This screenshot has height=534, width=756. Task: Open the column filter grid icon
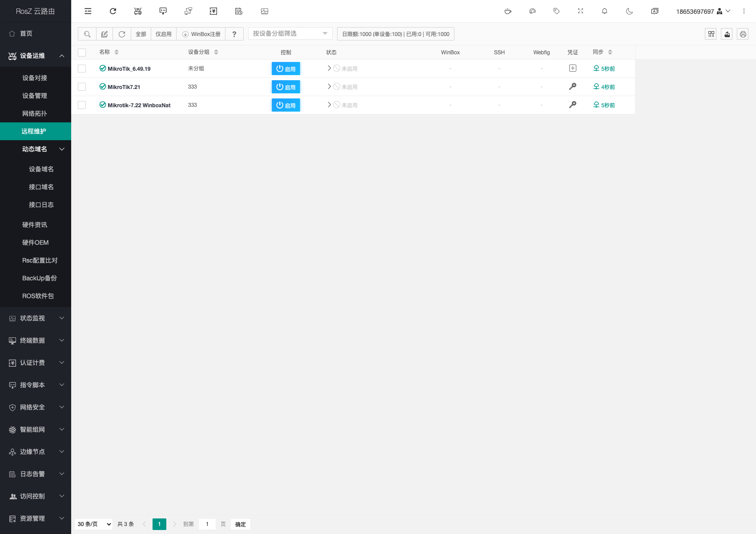pyautogui.click(x=711, y=34)
